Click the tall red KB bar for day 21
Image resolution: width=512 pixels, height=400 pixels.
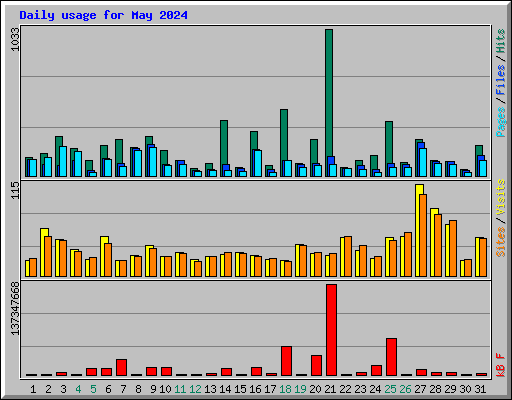point(331,330)
